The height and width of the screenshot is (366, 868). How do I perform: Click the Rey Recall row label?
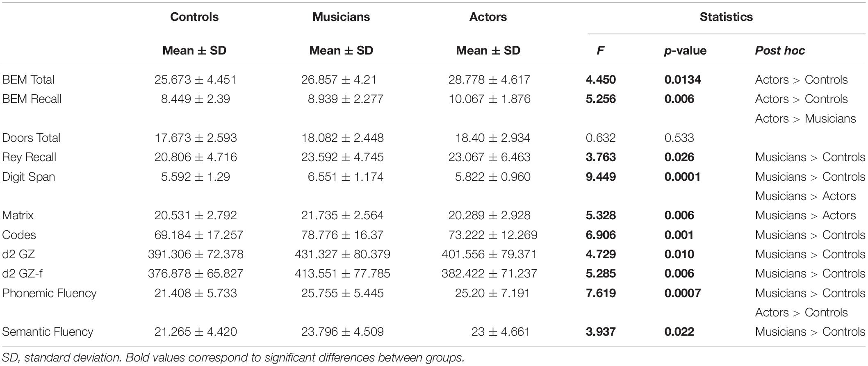(x=29, y=157)
